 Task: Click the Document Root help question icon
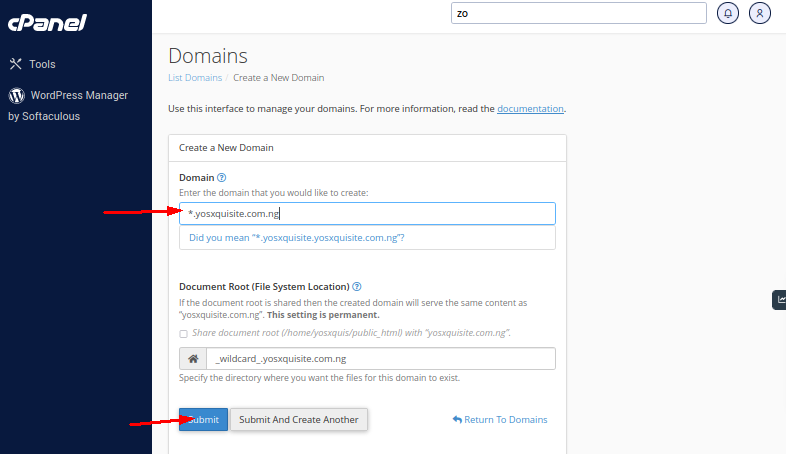356,287
